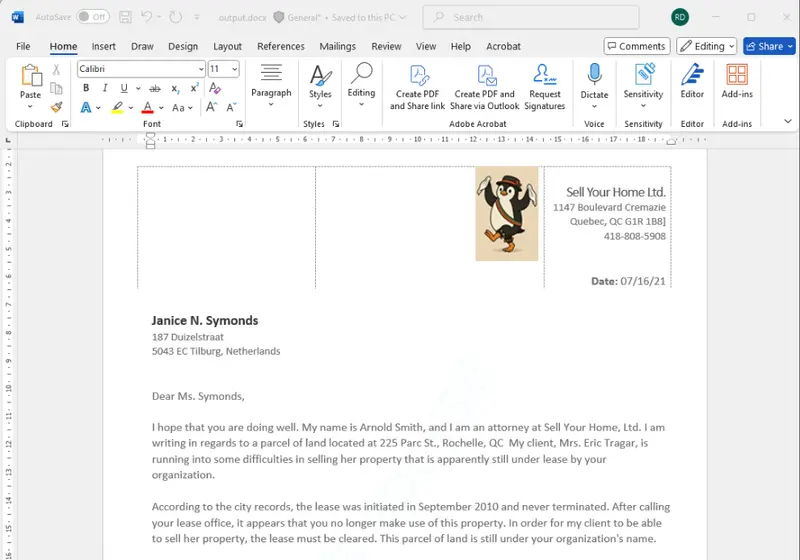Click Request Signatures
The image size is (800, 560).
click(x=544, y=87)
